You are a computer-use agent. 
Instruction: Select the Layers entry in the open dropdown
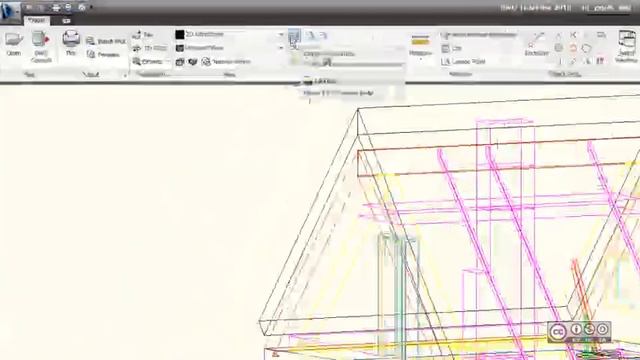pos(320,81)
